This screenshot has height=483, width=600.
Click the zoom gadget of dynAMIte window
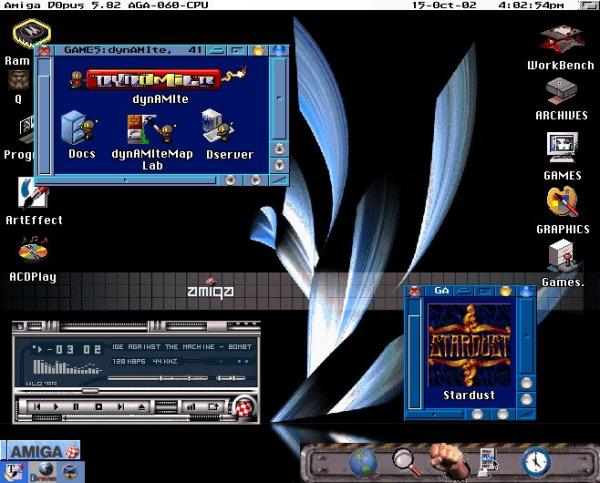[x=237, y=50]
